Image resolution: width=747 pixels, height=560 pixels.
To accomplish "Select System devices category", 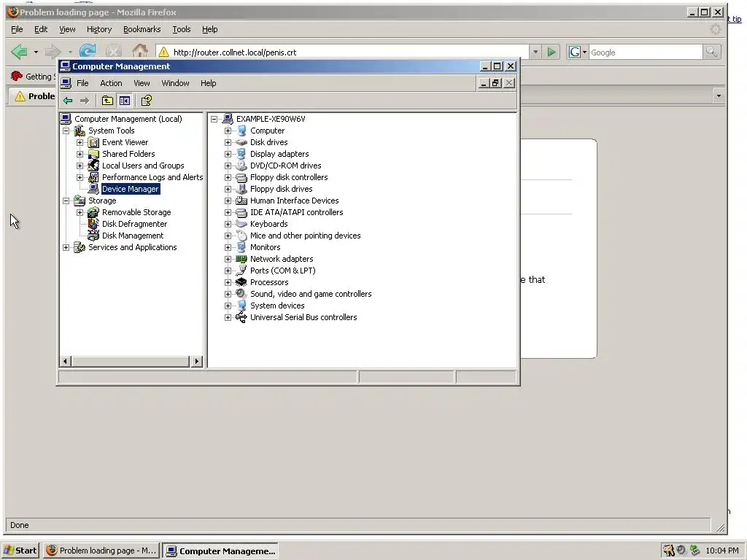I will 277,306.
